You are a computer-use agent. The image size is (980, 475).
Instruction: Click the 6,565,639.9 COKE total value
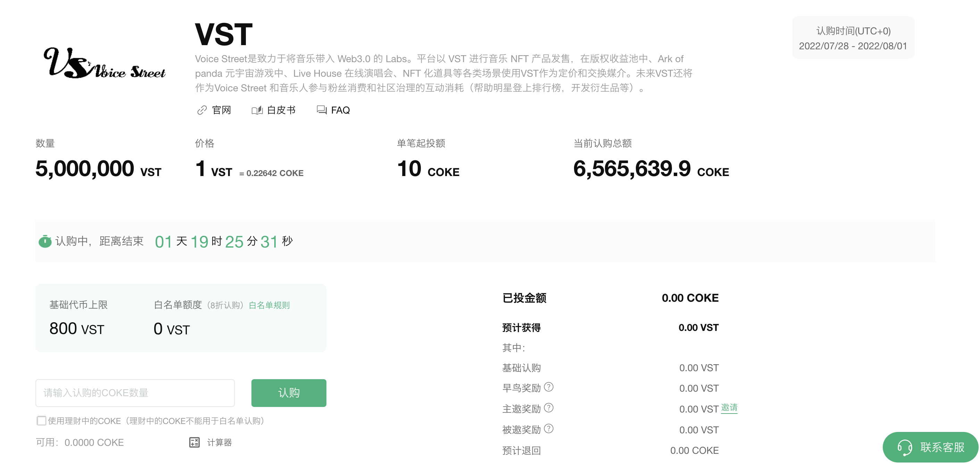pyautogui.click(x=651, y=169)
